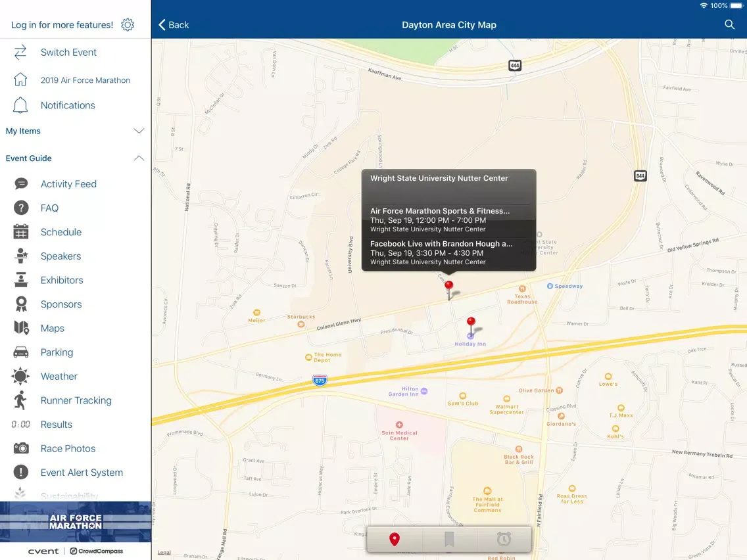Screen dimensions: 747x560
Task: Click the Legal link on map
Action: pos(164,552)
